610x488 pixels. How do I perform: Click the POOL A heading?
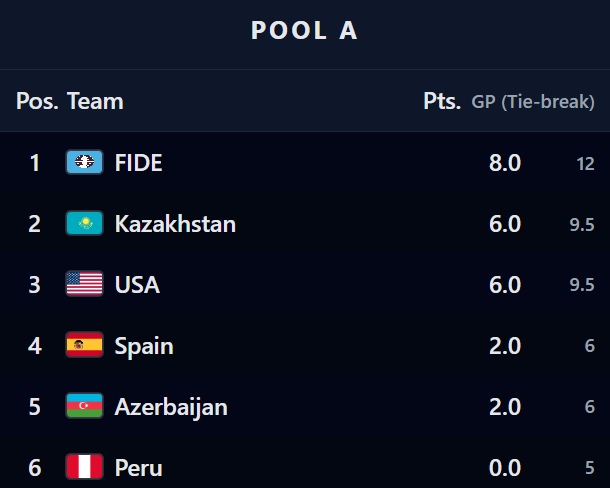(305, 31)
